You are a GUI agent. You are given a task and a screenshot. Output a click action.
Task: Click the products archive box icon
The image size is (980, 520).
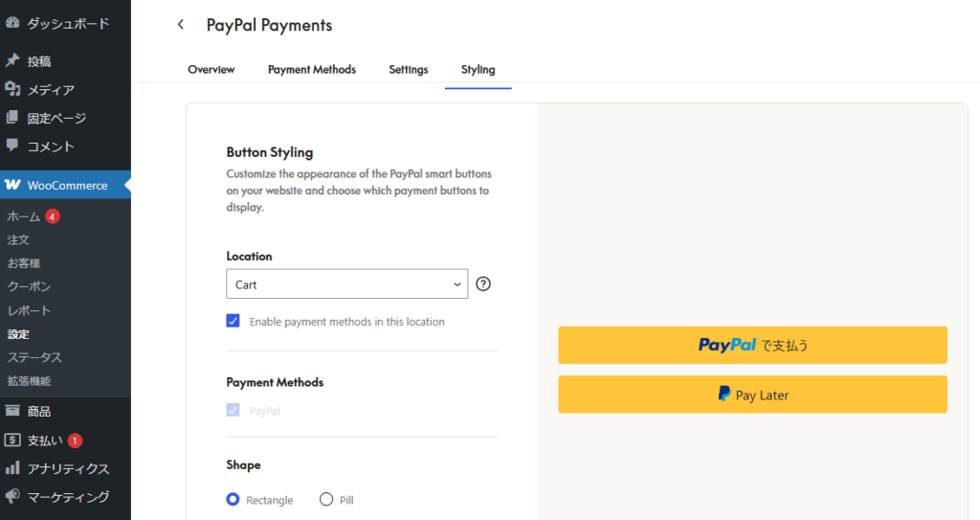click(12, 411)
